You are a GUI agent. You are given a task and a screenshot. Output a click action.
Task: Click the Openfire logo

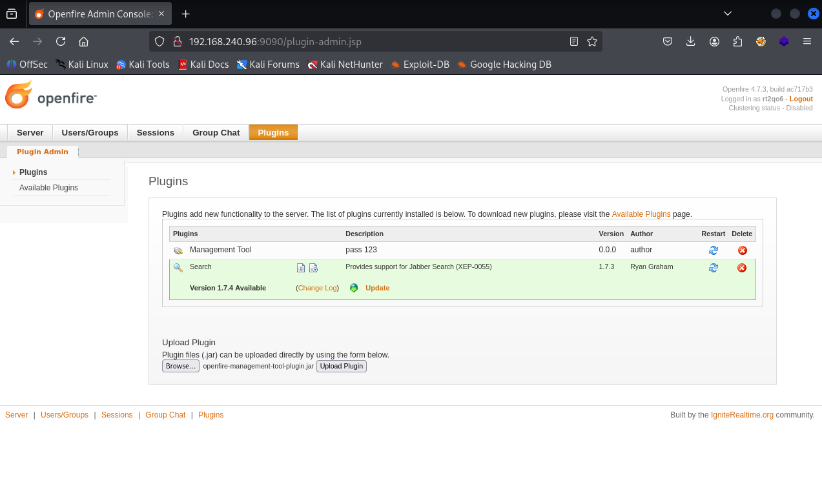click(x=51, y=96)
